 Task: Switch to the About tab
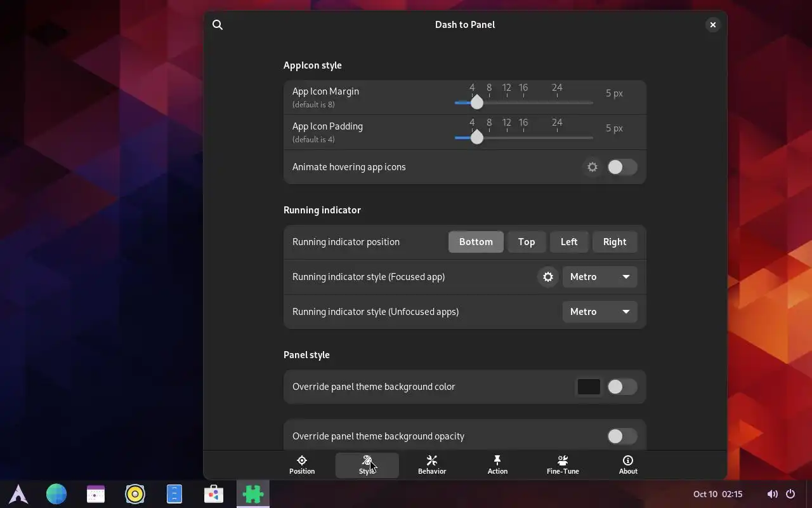point(628,465)
